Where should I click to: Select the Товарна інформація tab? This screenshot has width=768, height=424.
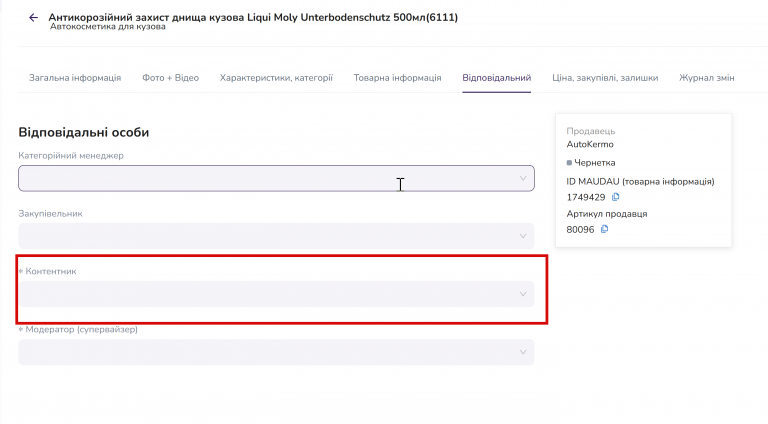(397, 78)
